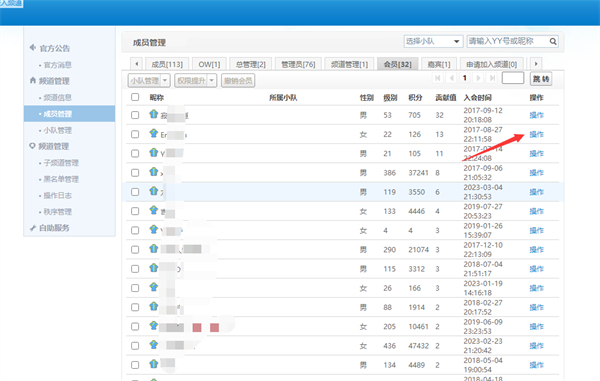Open the 自助服务 sidebar section

(x=54, y=228)
